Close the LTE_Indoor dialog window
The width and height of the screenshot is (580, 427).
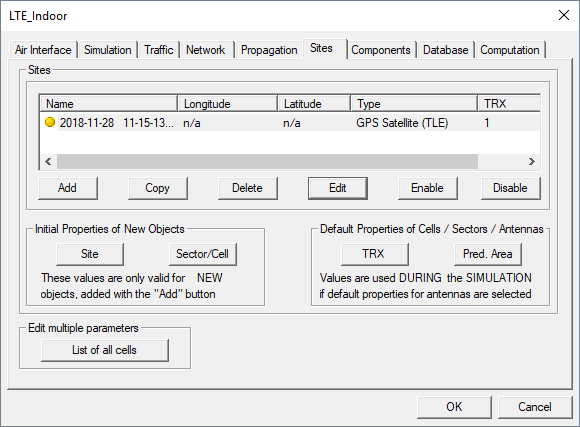[564, 16]
